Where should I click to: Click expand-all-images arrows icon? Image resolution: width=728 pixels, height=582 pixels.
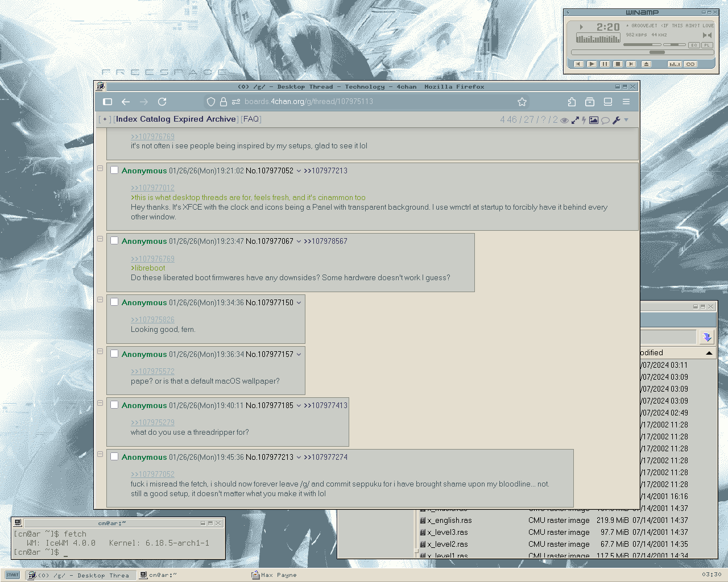pyautogui.click(x=575, y=120)
